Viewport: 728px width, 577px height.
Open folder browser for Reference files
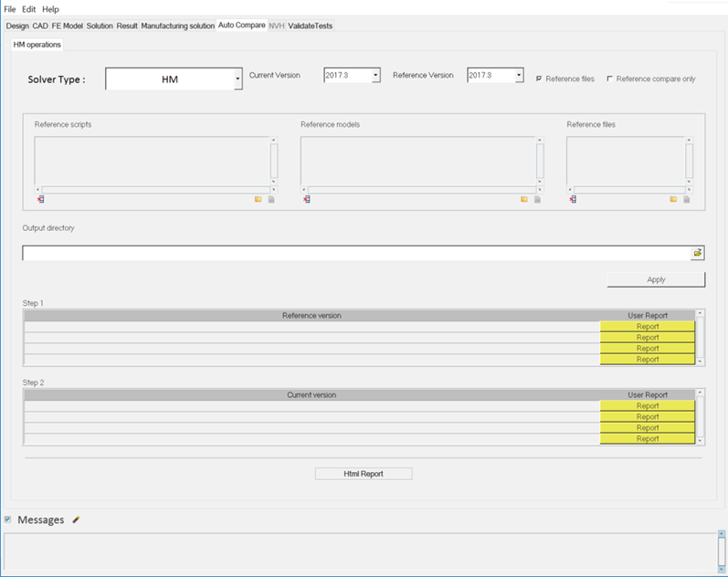(x=673, y=199)
